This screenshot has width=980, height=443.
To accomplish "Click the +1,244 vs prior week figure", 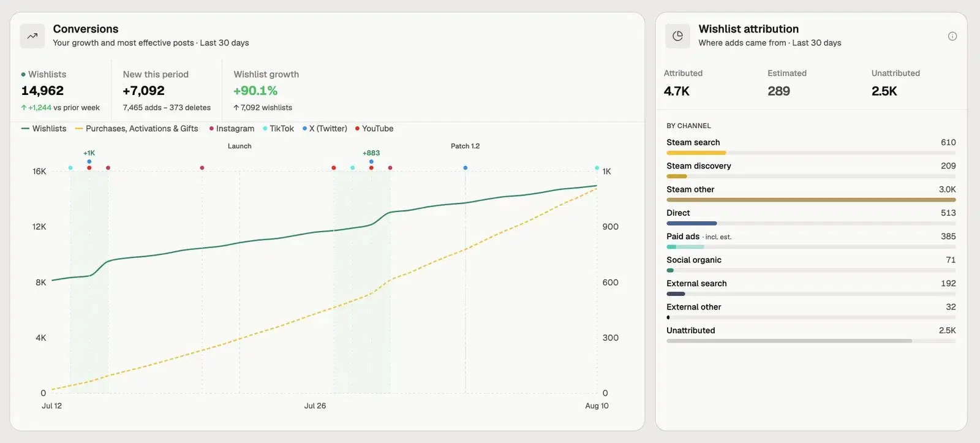I will [x=60, y=108].
